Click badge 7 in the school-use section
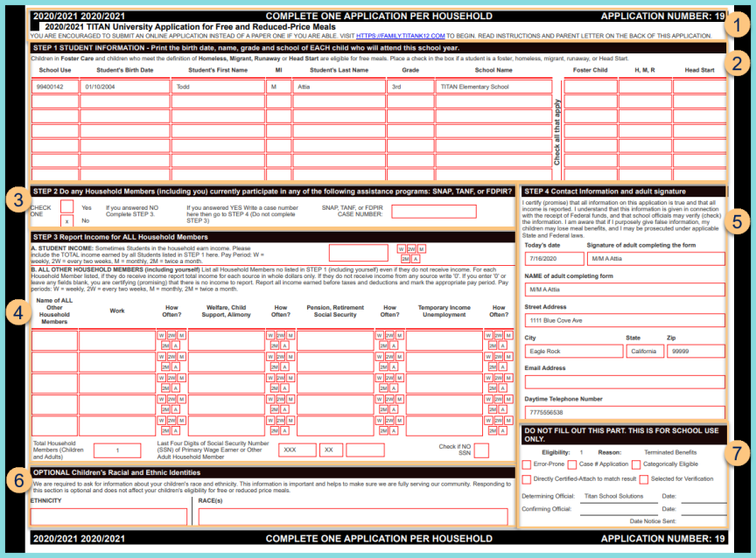756x558 pixels. [739, 451]
